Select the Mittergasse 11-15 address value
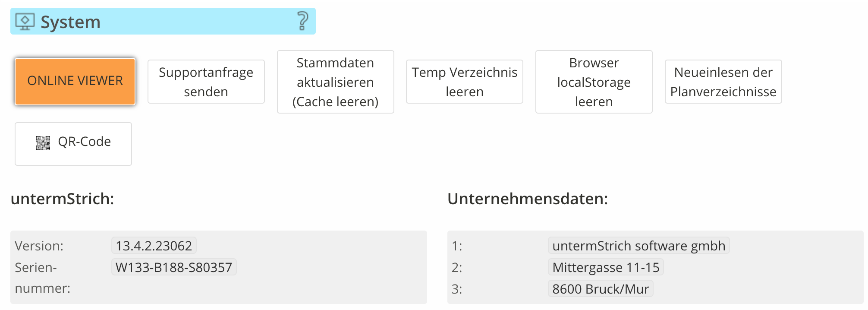The width and height of the screenshot is (868, 310). (606, 267)
